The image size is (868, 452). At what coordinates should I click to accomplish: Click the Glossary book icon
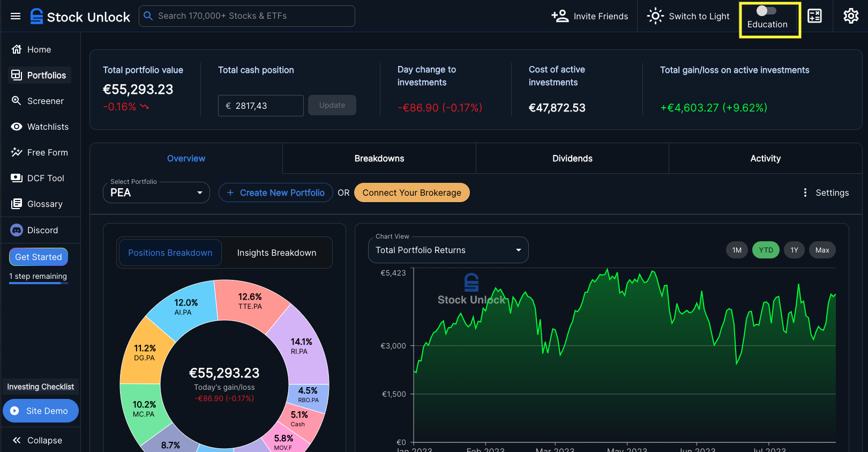coord(17,204)
